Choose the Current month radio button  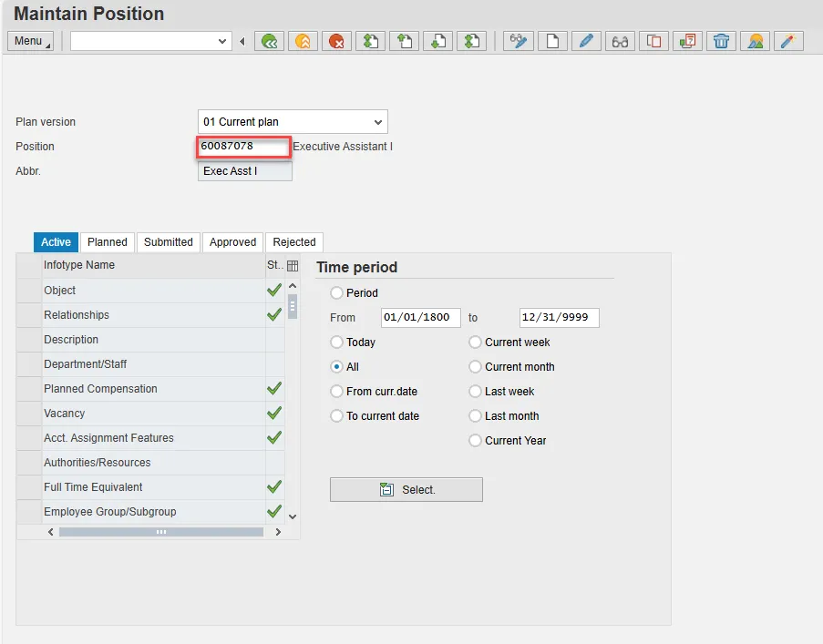(476, 367)
